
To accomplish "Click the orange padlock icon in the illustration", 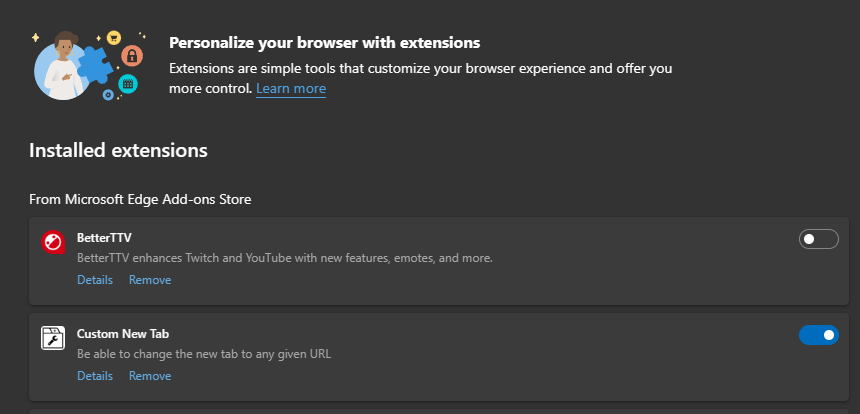I will click(132, 55).
